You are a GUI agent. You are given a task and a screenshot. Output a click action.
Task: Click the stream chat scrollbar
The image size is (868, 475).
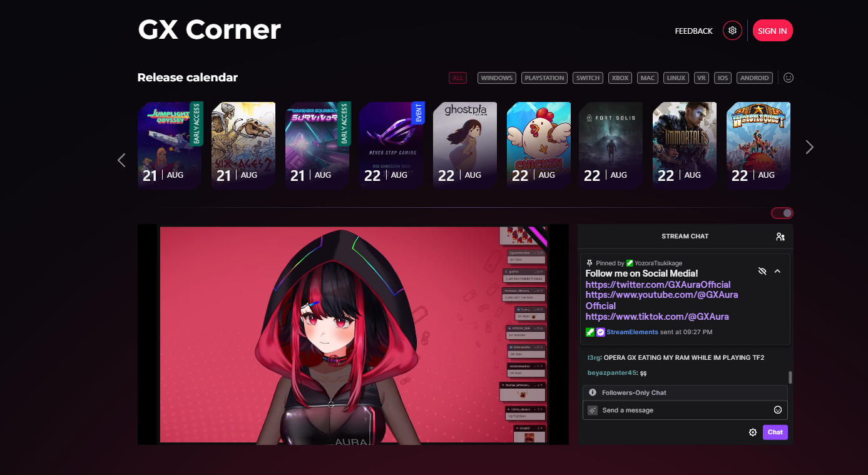(790, 377)
